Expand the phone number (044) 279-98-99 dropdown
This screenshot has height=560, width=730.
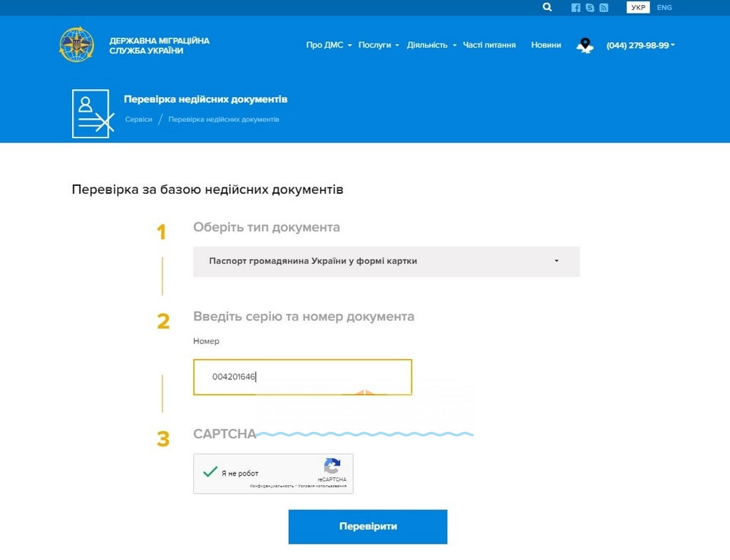(x=640, y=46)
